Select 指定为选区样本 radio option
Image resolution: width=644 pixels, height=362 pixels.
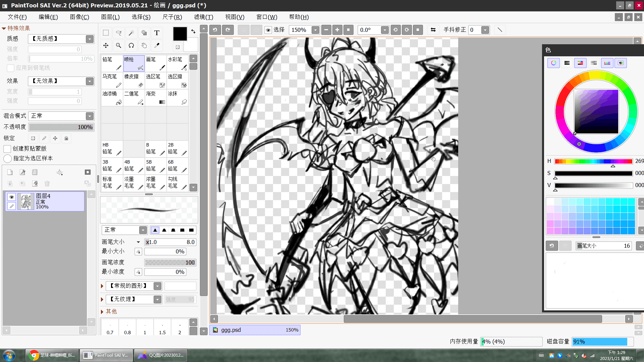pos(7,159)
